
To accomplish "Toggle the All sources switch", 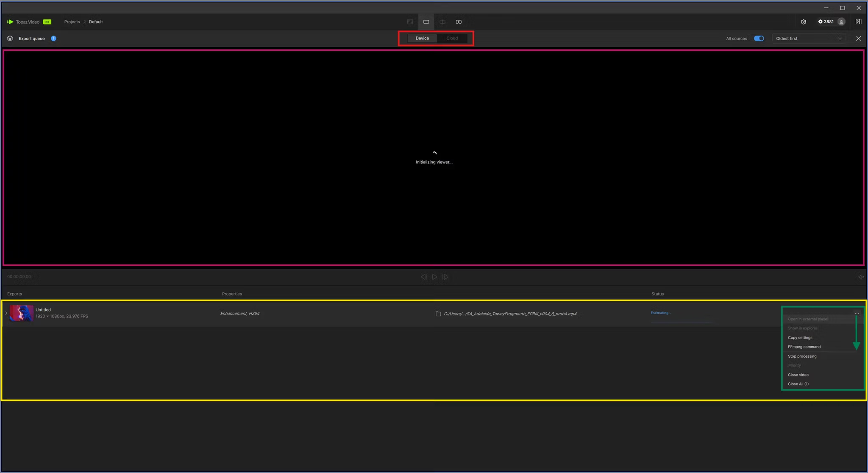I will 759,39.
